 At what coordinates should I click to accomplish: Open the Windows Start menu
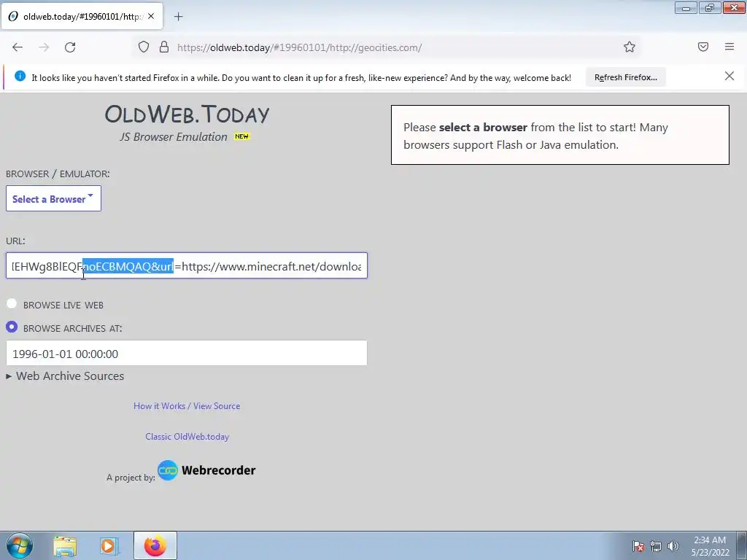pos(20,545)
